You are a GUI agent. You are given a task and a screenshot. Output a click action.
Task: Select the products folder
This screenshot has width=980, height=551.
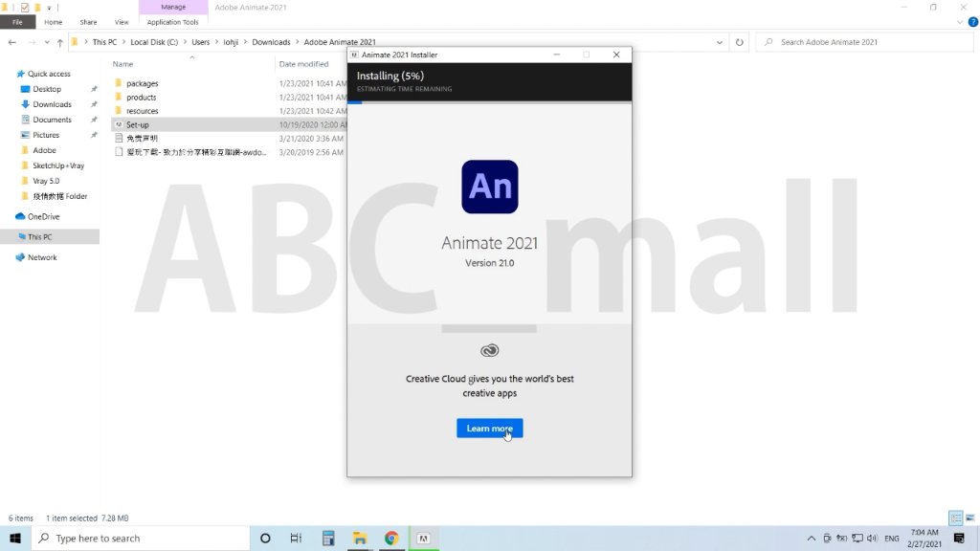[x=142, y=97]
